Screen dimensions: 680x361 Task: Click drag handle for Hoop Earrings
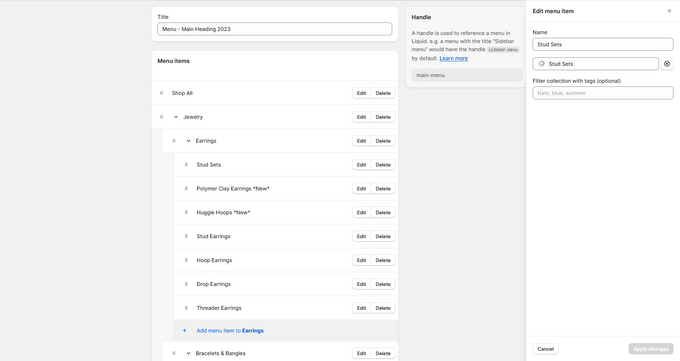[186, 260]
